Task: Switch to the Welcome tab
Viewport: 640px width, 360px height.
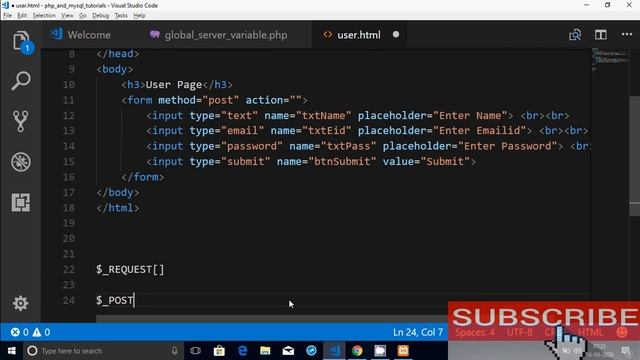Action: [x=81, y=35]
